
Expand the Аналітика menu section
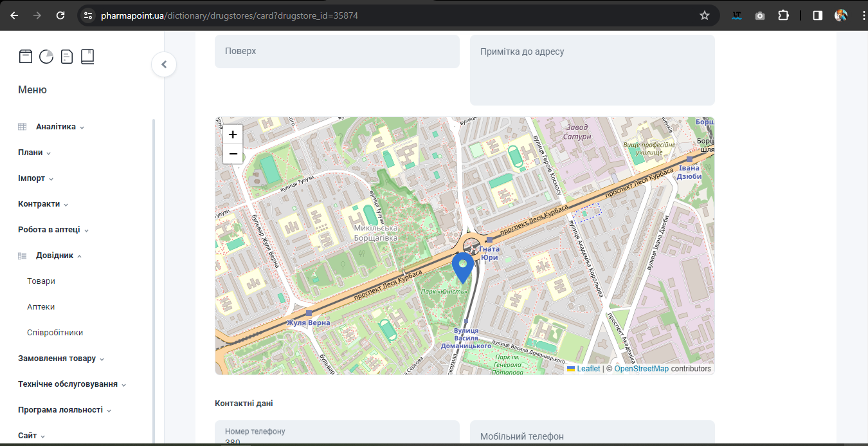pyautogui.click(x=56, y=127)
